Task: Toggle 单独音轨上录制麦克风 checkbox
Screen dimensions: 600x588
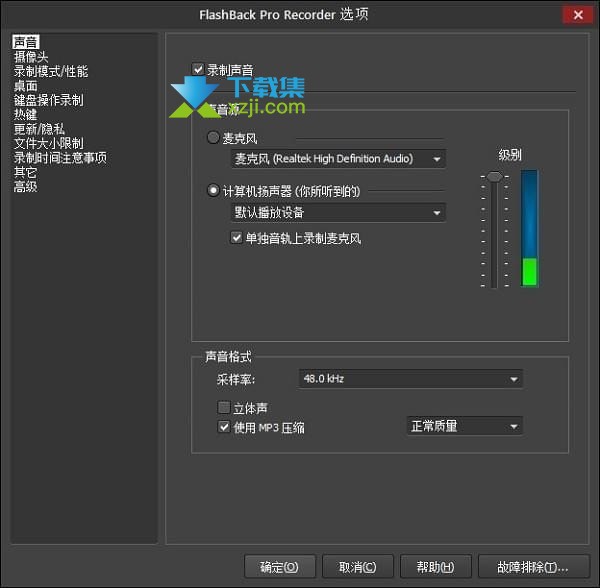Action: click(x=236, y=237)
